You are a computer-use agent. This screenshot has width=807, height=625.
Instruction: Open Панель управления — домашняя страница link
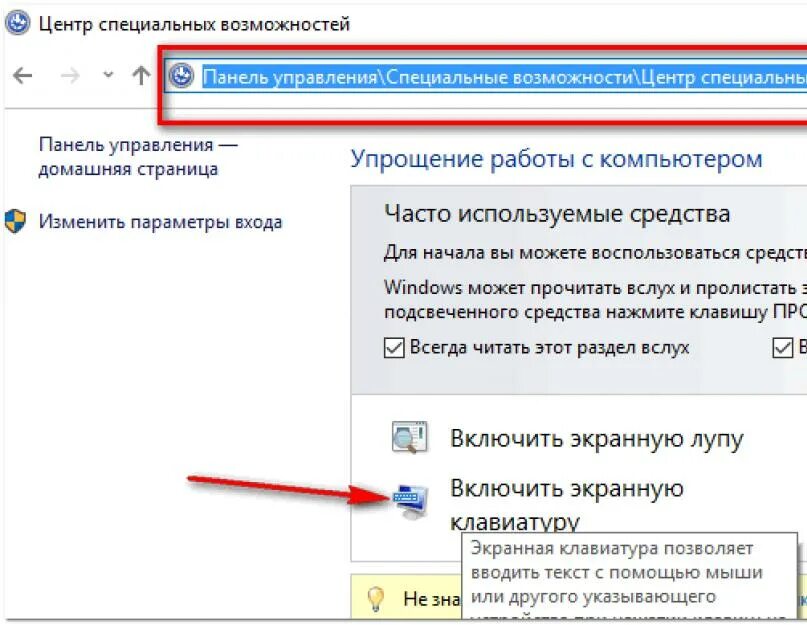[138, 157]
